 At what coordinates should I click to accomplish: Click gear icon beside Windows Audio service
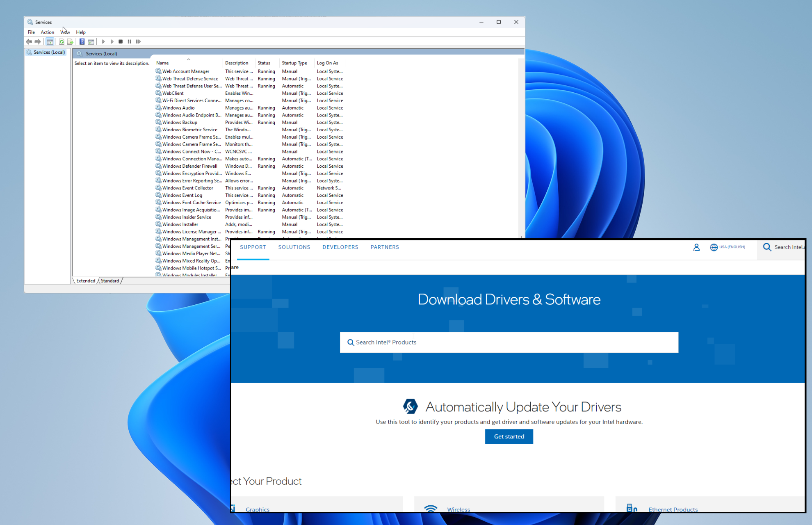click(x=158, y=108)
